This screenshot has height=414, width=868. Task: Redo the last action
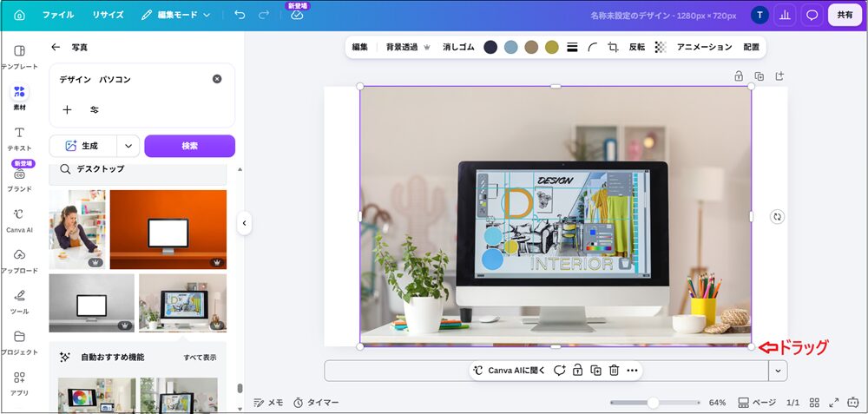coord(264,15)
